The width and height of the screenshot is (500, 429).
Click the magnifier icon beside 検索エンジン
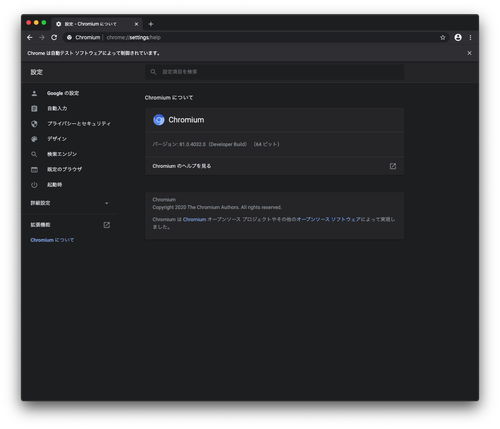point(34,154)
